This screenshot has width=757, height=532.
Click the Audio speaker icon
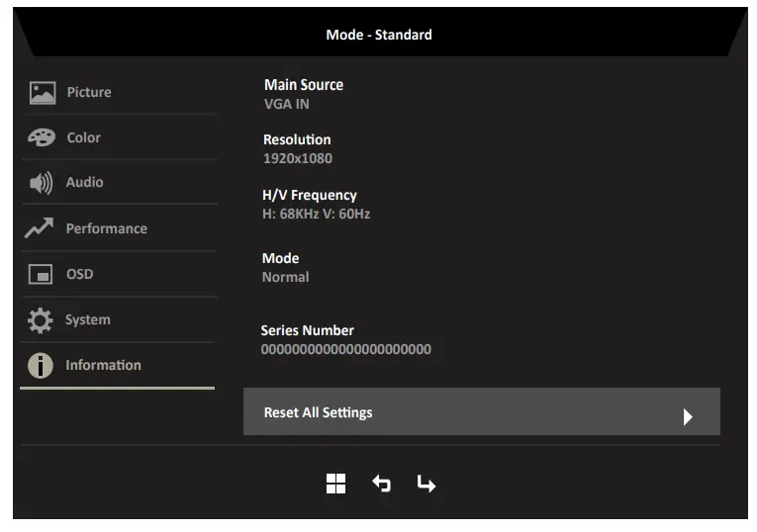41,183
